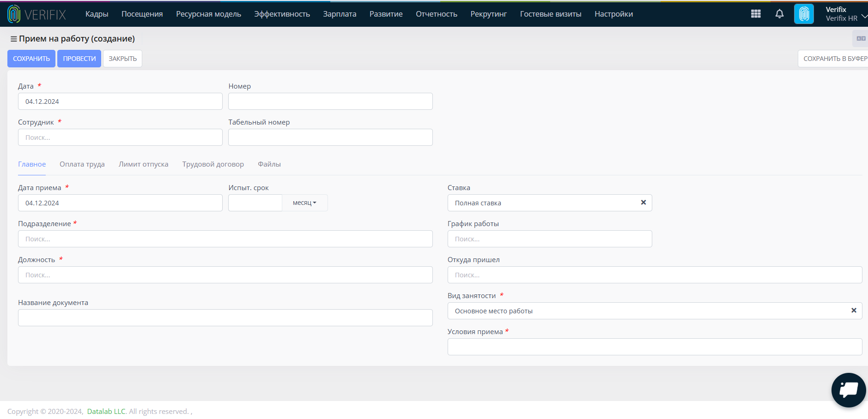Viewport: 868px width, 419px height.
Task: Open the Ставка combo box
Action: 550,203
